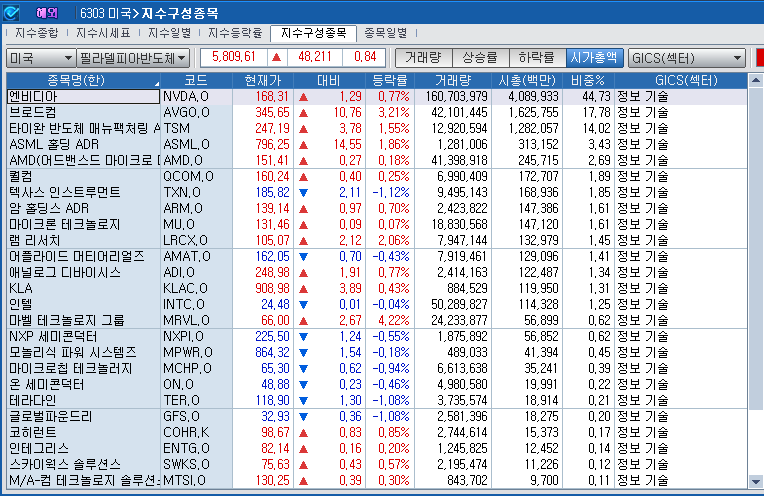The image size is (764, 496).
Task: Switch to the 지수시세표 tab
Action: coord(103,33)
